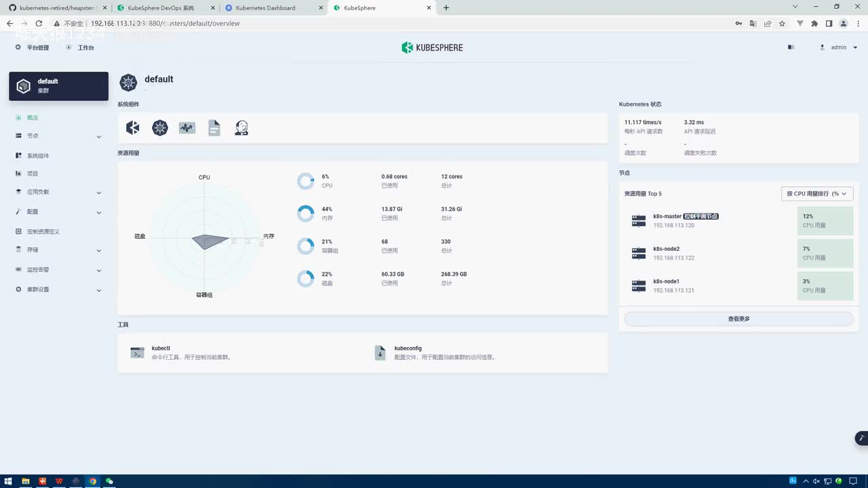The height and width of the screenshot is (488, 868).
Task: Click the CPU usage donut chart
Action: coord(306,181)
